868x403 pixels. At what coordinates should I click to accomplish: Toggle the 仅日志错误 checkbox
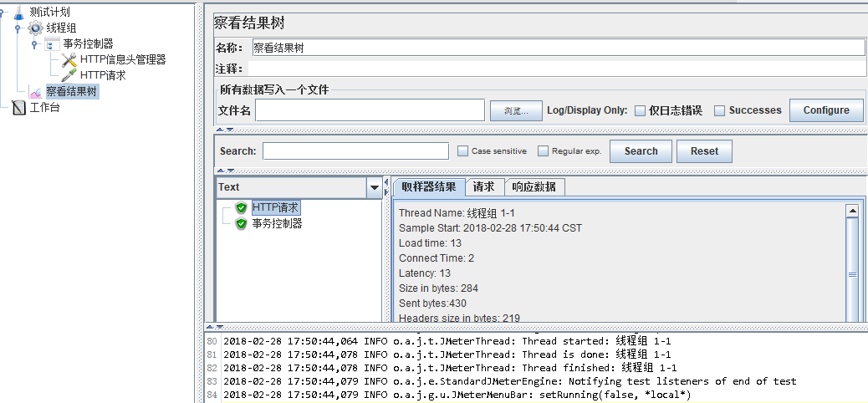pos(640,110)
